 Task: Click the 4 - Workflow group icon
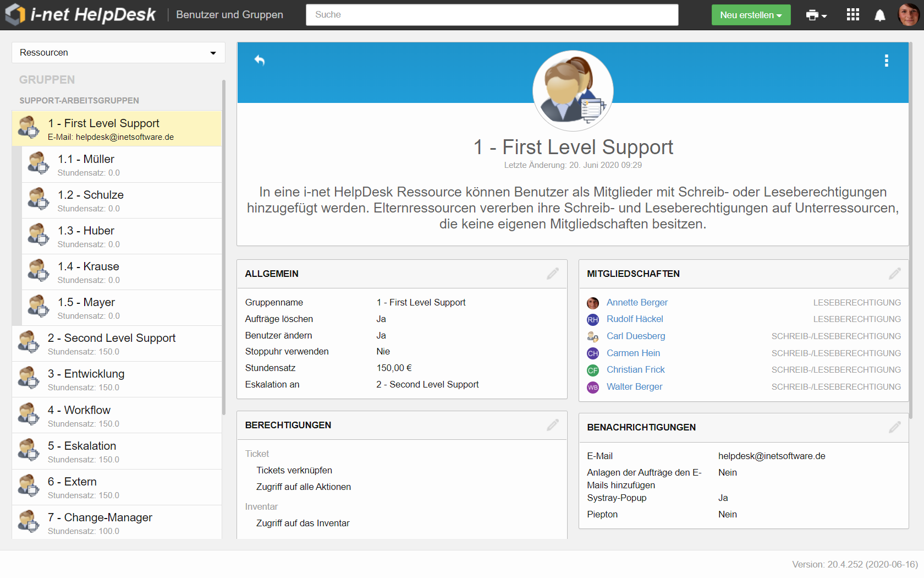29,415
